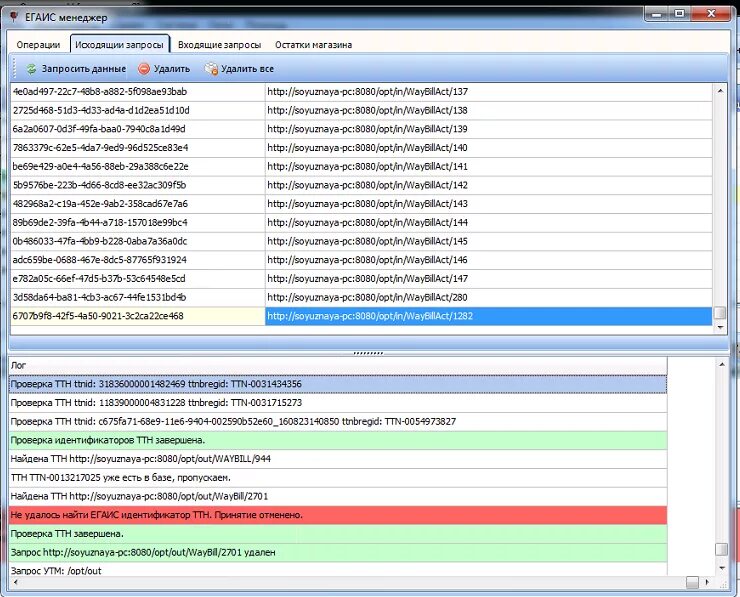This screenshot has width=740, height=597.
Task: Click log panel scrollbar down arrow
Action: [x=721, y=568]
